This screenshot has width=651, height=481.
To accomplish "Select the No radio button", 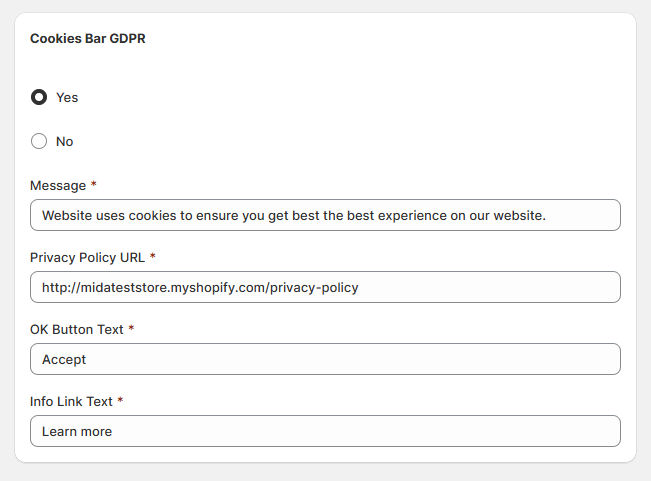I will pyautogui.click(x=39, y=141).
